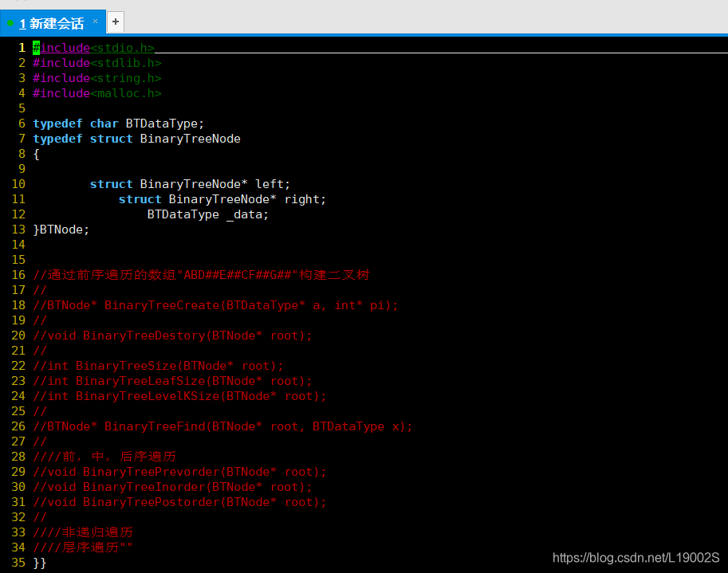This screenshot has height=573, width=728.
Task: Open a new session with plus button
Action: tap(116, 22)
